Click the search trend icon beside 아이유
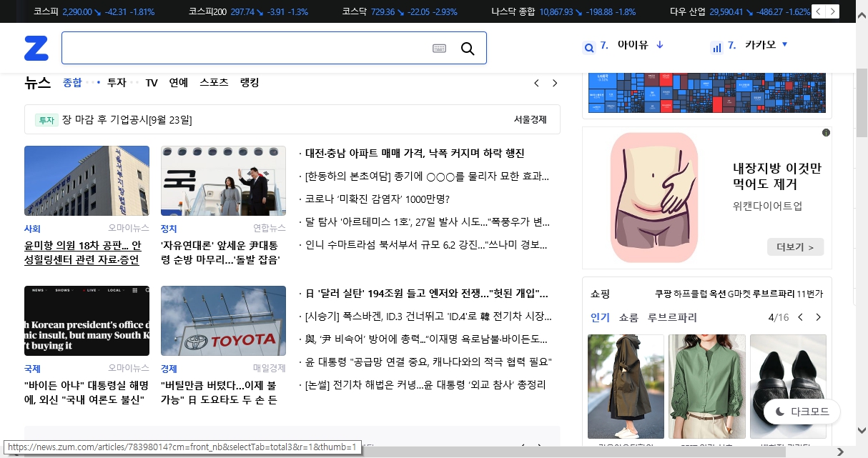This screenshot has width=868, height=458. tap(589, 48)
